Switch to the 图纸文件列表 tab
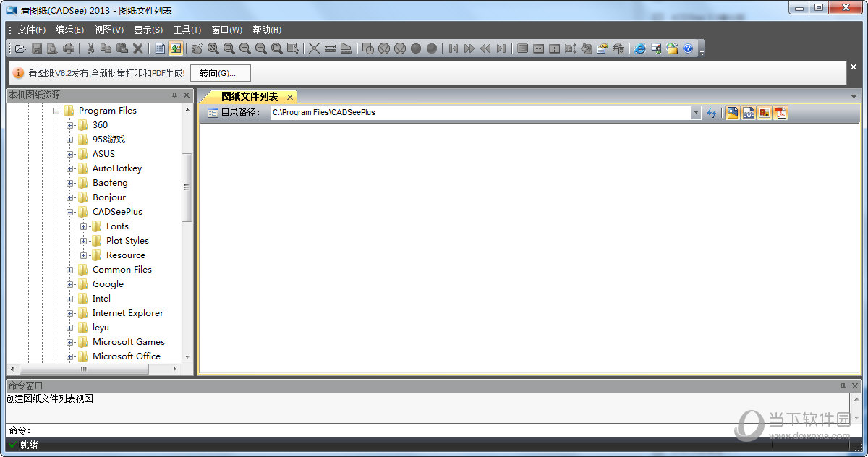 pos(250,96)
